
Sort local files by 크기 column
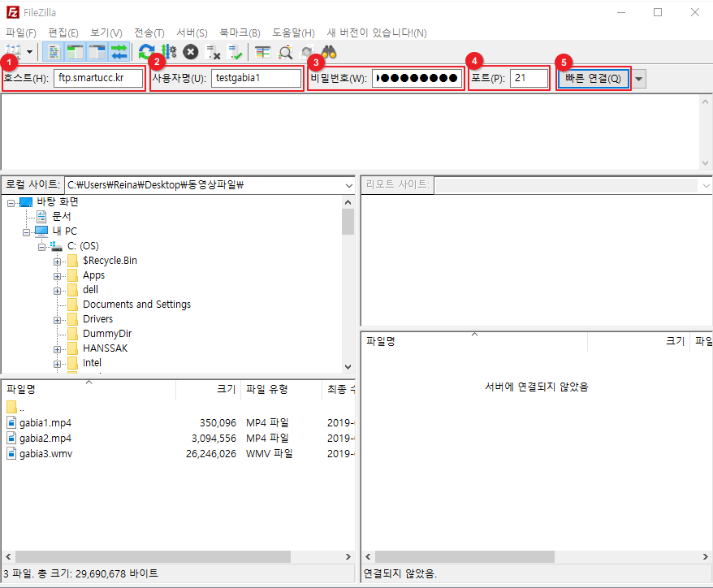tap(208, 389)
